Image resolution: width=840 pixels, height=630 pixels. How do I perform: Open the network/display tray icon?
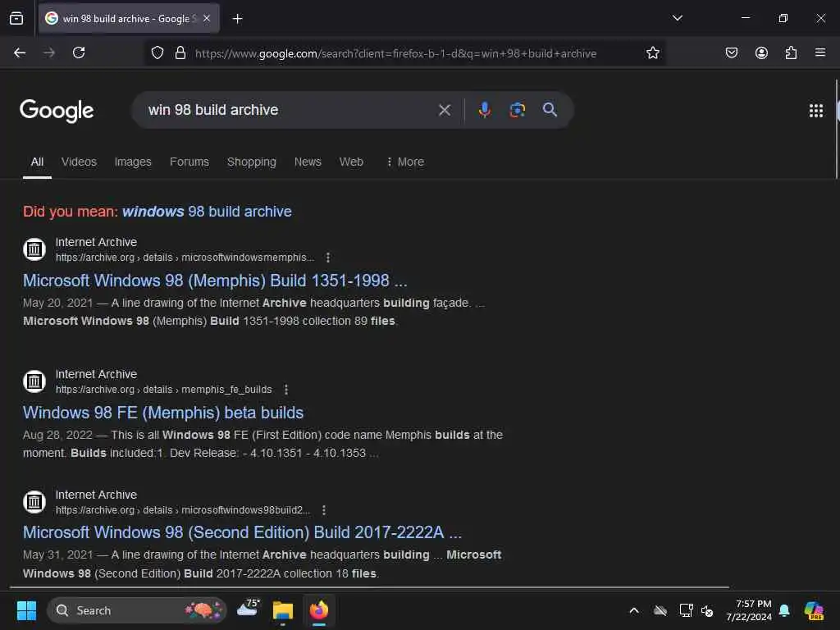tap(686, 610)
